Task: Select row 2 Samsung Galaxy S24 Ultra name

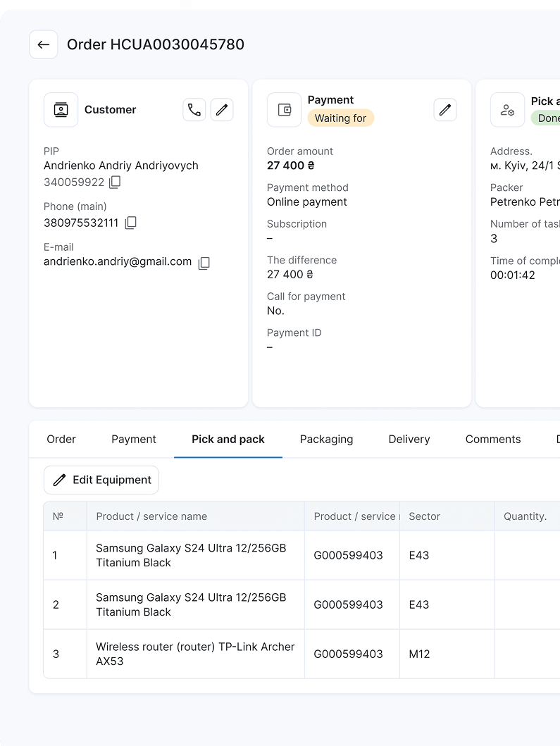Action: click(x=191, y=604)
